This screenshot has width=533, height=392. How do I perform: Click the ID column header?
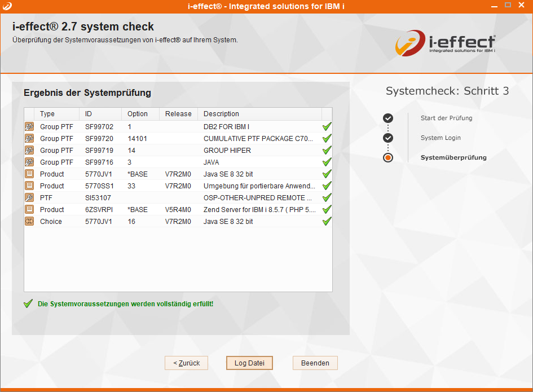coord(100,114)
